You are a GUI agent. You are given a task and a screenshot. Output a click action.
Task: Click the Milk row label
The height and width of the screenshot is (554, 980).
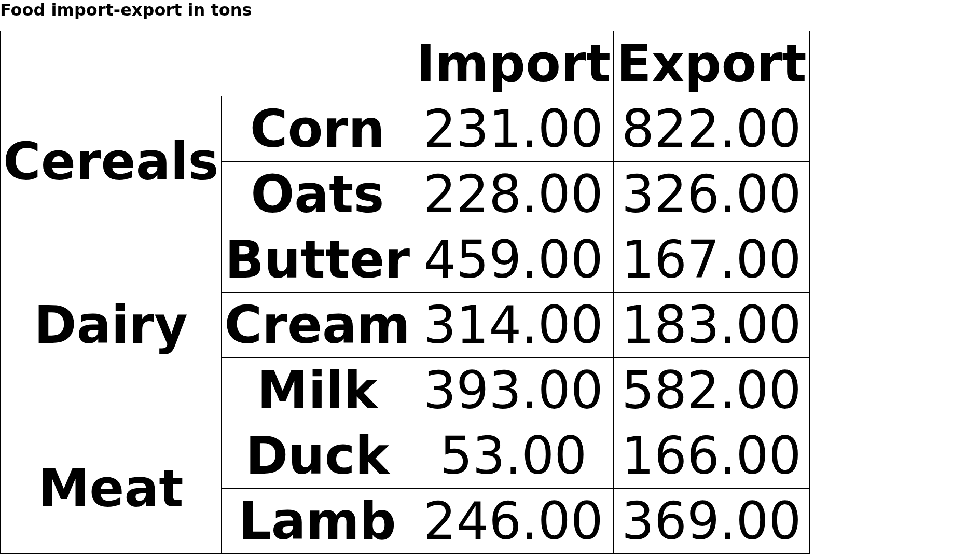pos(317,391)
